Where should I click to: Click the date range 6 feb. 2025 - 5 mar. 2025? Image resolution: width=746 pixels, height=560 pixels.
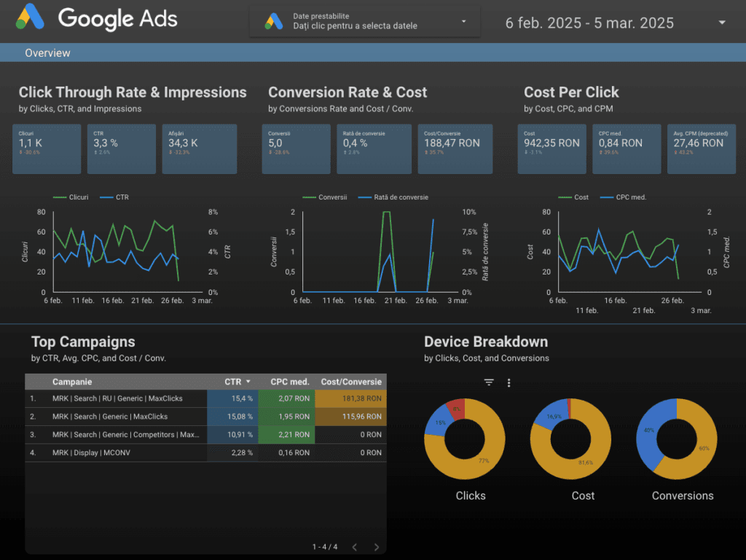click(589, 23)
